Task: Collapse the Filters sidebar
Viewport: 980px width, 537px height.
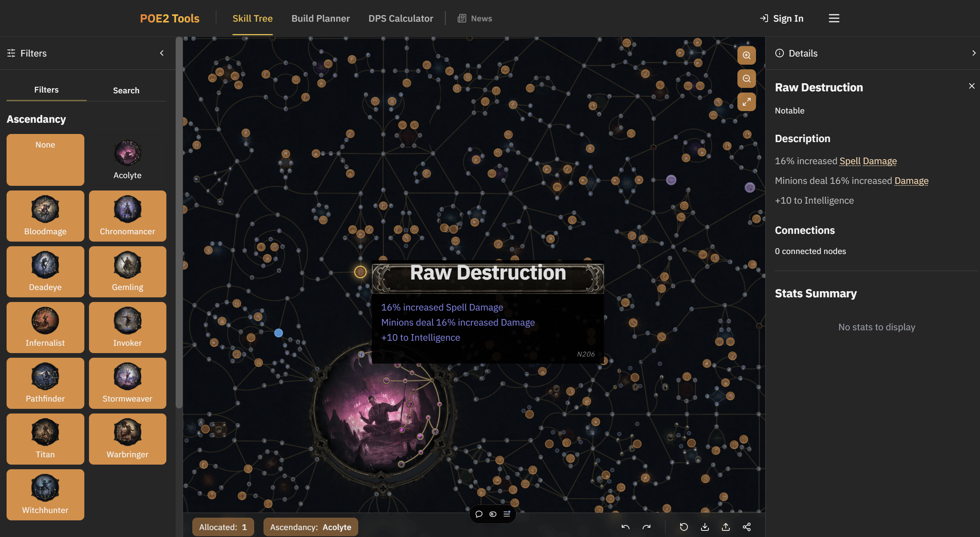Action: (162, 53)
